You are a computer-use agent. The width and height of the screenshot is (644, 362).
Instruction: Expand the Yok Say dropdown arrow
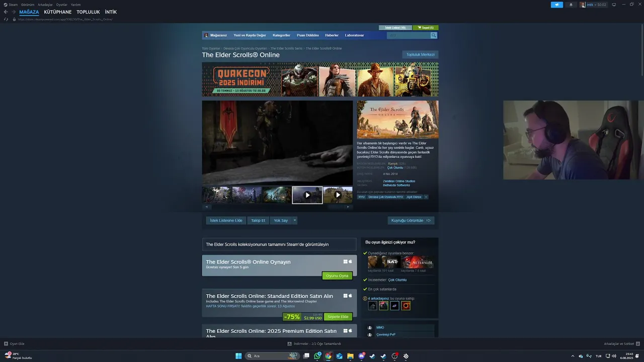(295, 220)
